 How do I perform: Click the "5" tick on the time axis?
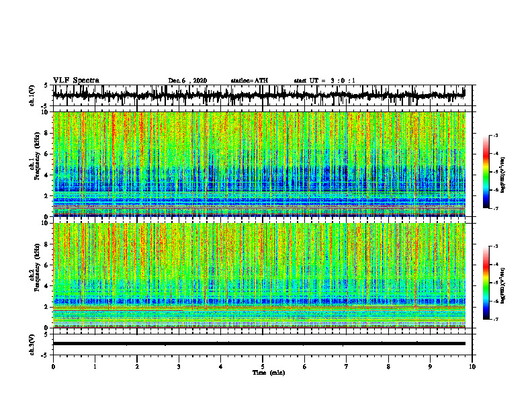coord(263,367)
